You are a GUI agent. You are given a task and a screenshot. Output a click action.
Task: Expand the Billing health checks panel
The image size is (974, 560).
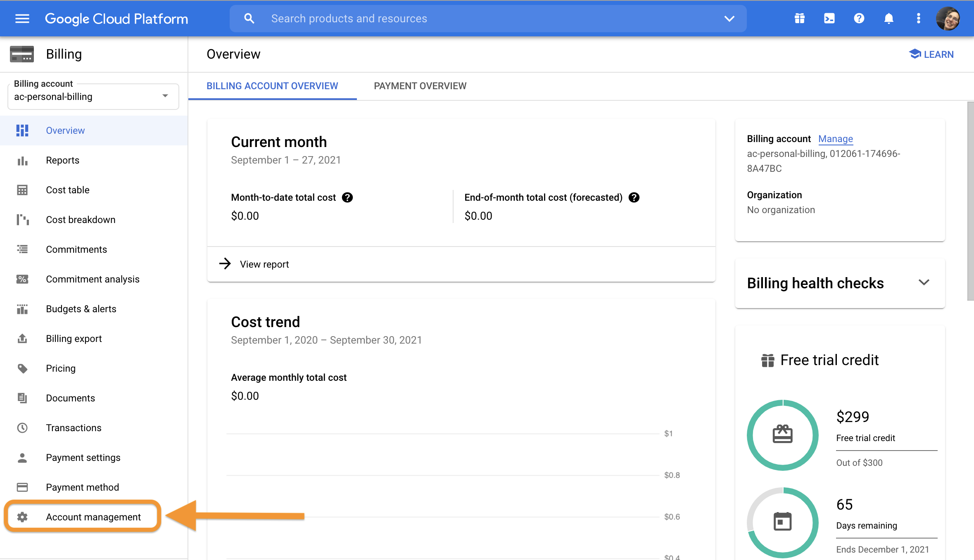(x=924, y=282)
